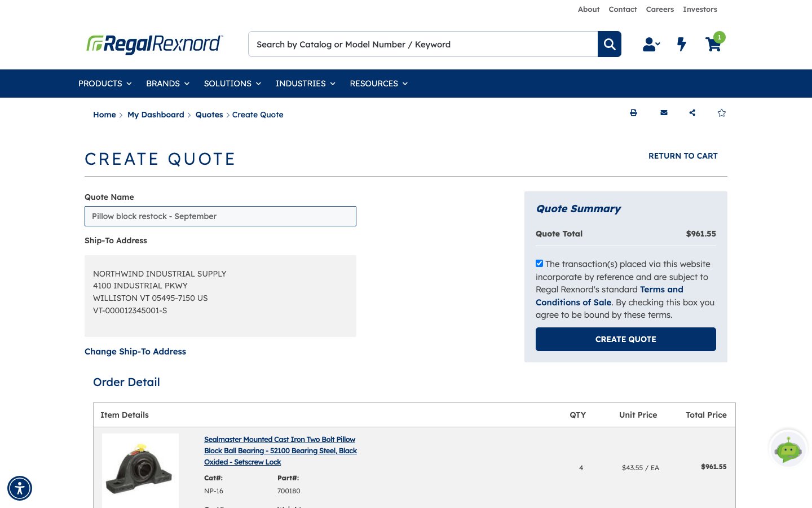Open the user account icon menu
This screenshot has width=812, height=508.
(651, 44)
